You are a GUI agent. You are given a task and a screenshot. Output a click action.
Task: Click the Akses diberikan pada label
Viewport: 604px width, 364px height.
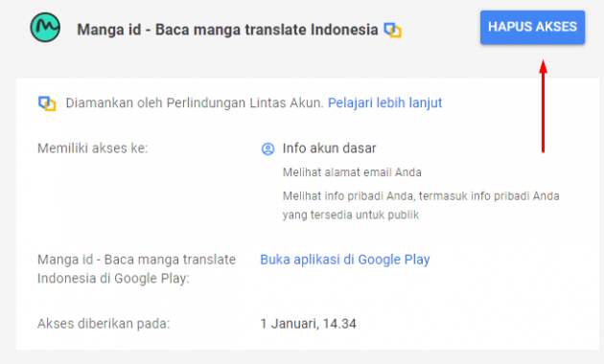[x=104, y=324]
